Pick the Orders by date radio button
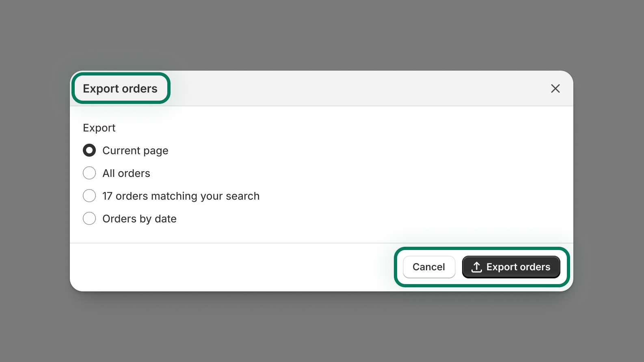This screenshot has height=362, width=644. (89, 219)
